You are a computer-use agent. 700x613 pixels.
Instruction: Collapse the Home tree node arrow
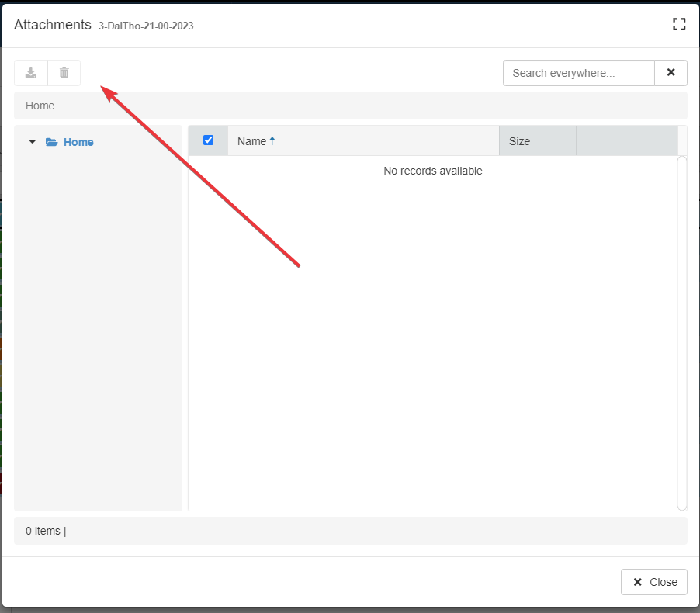click(32, 142)
